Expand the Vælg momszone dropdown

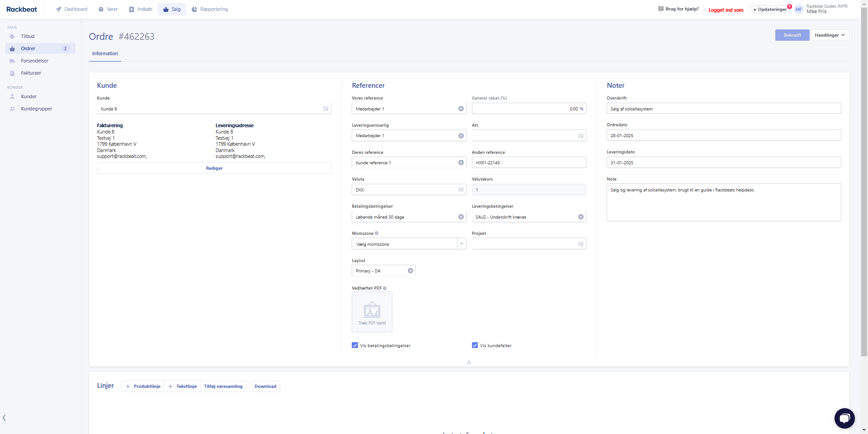461,244
